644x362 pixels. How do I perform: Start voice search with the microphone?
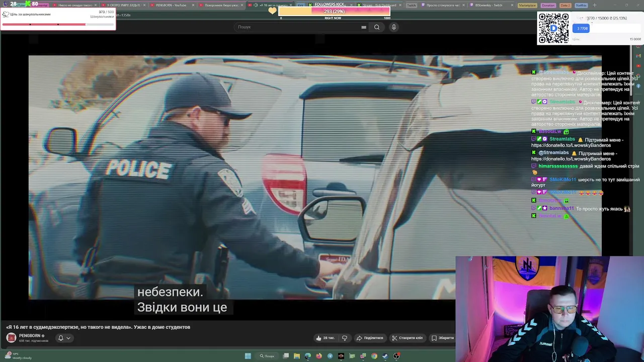pyautogui.click(x=394, y=27)
